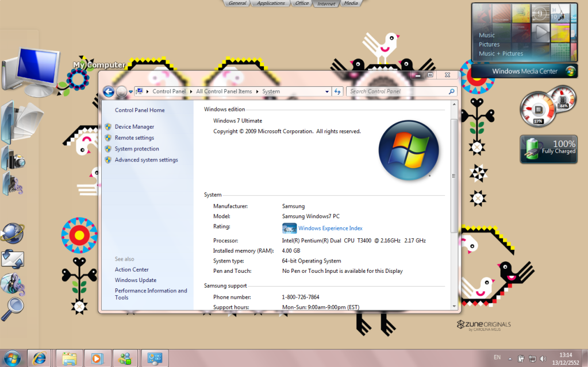Select Music + Pictures in Media Center gadget

(x=501, y=53)
